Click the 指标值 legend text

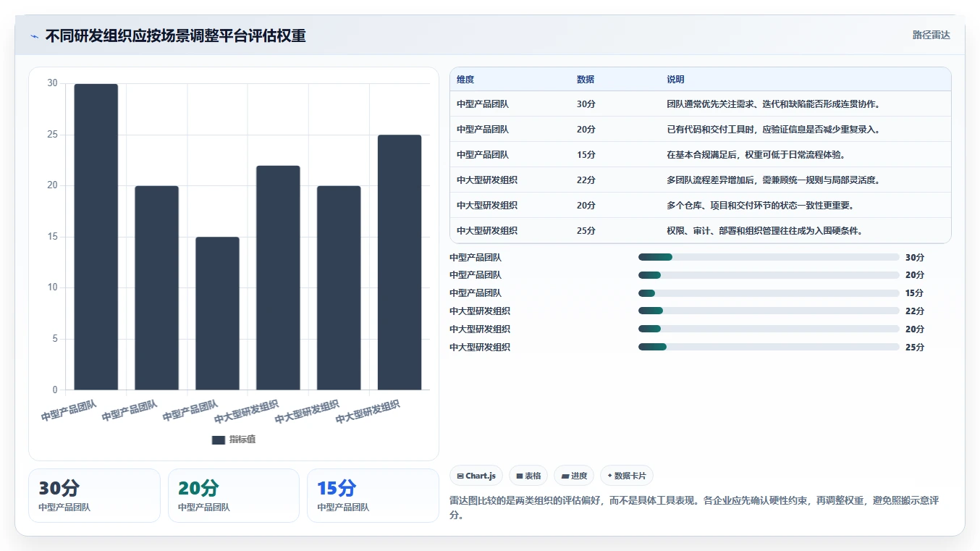242,439
